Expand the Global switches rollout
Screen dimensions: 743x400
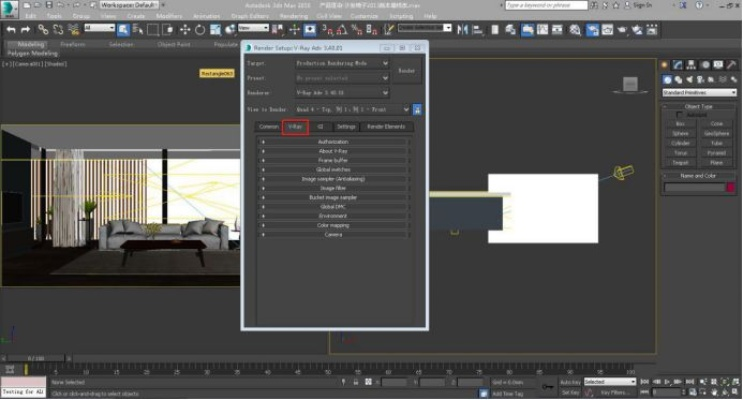click(333, 169)
